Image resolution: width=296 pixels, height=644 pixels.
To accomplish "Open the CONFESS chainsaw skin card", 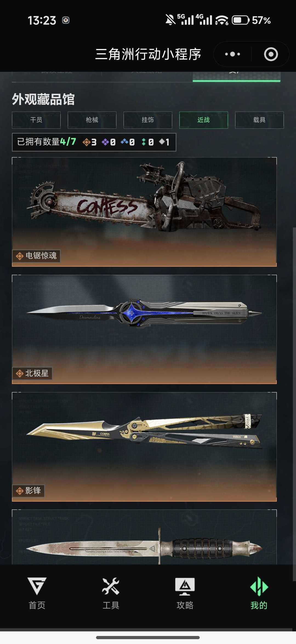I will 144,212.
